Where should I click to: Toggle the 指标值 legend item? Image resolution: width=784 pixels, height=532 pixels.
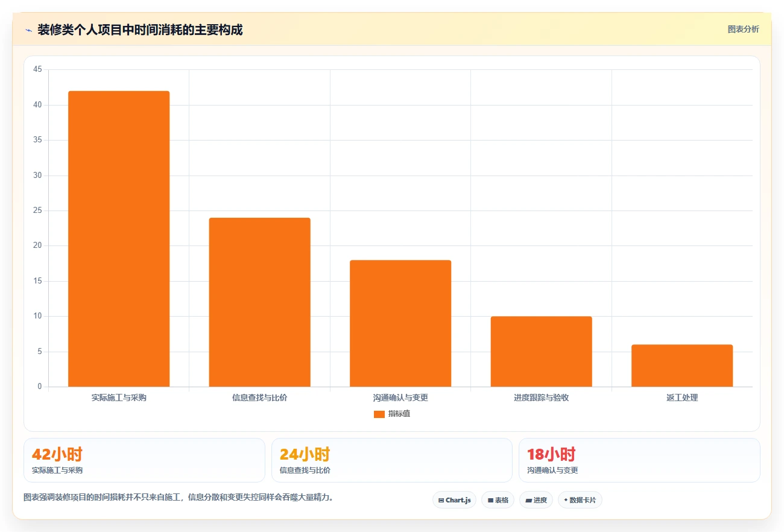point(392,414)
